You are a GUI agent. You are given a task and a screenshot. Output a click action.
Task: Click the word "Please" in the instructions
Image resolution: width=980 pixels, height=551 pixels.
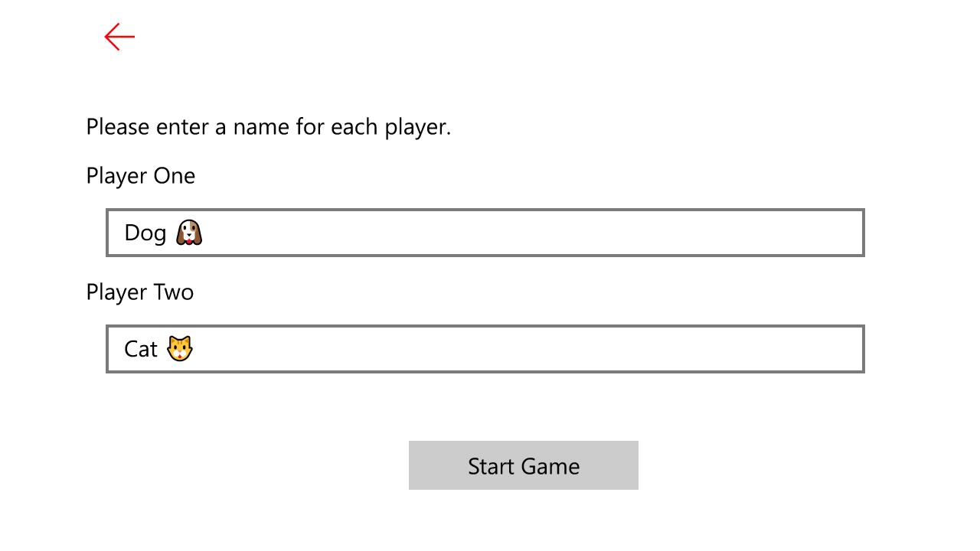pyautogui.click(x=118, y=127)
